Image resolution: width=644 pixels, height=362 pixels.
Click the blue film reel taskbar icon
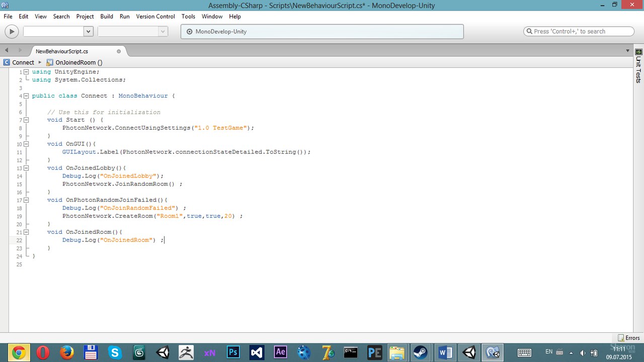click(x=304, y=352)
